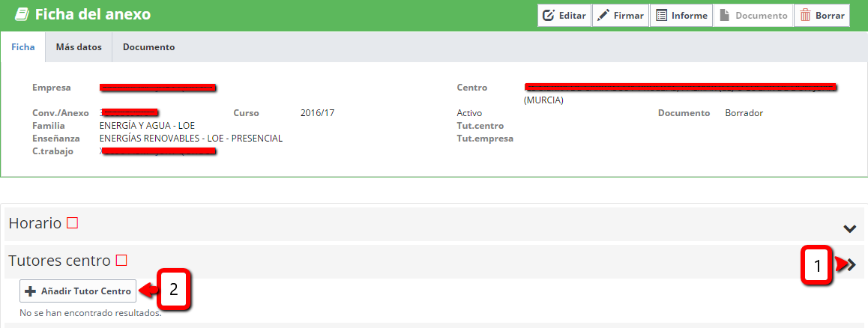Select the Documento tab below the header

coord(148,46)
